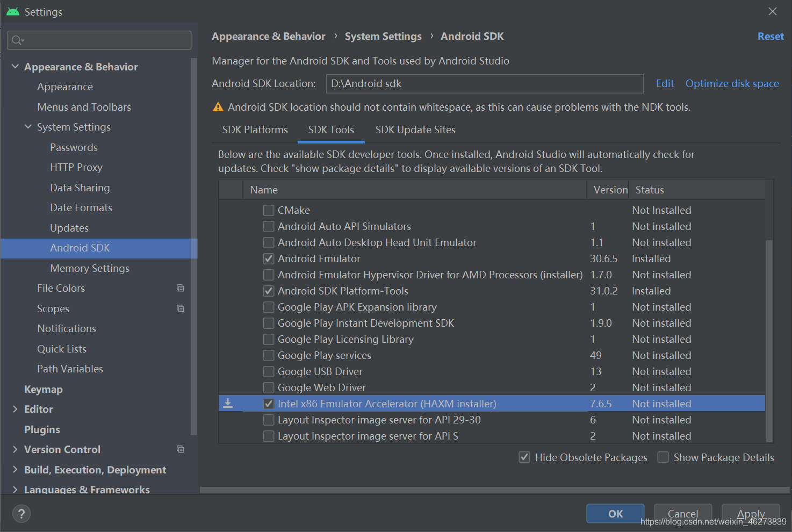Select the Passwords settings item
This screenshot has width=792, height=532.
pyautogui.click(x=74, y=147)
